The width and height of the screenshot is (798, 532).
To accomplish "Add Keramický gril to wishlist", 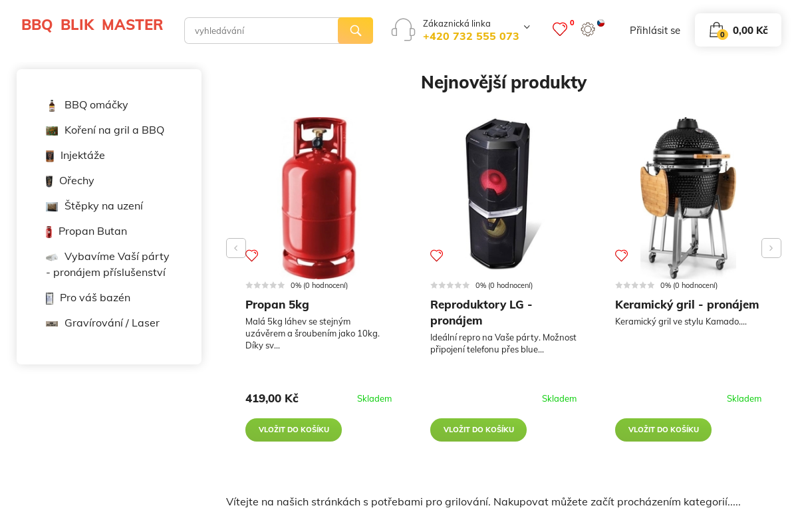I will pos(621,255).
